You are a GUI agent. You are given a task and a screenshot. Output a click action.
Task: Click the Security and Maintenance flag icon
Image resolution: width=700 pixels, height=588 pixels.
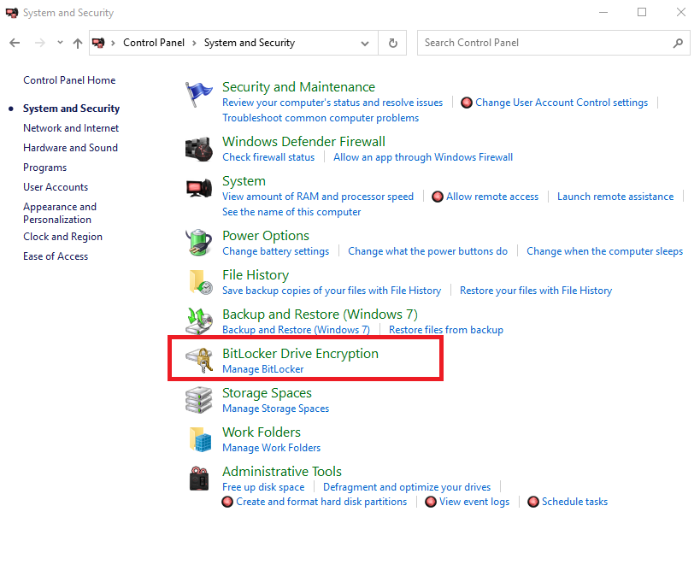pos(199,96)
